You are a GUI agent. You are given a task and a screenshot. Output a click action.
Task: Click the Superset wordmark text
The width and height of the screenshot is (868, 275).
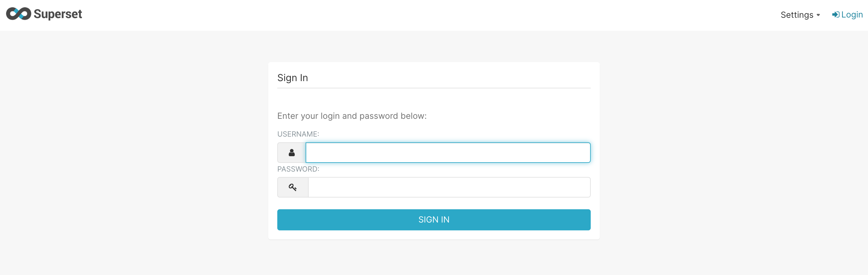click(58, 14)
